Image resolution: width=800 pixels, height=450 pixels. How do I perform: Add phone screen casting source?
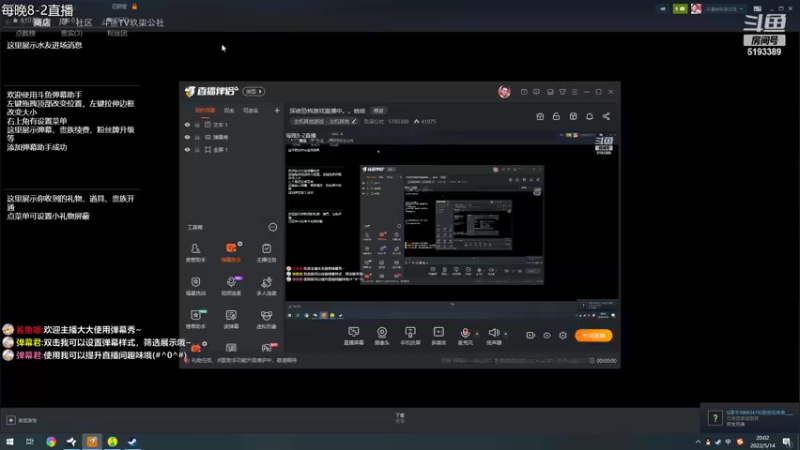410,336
